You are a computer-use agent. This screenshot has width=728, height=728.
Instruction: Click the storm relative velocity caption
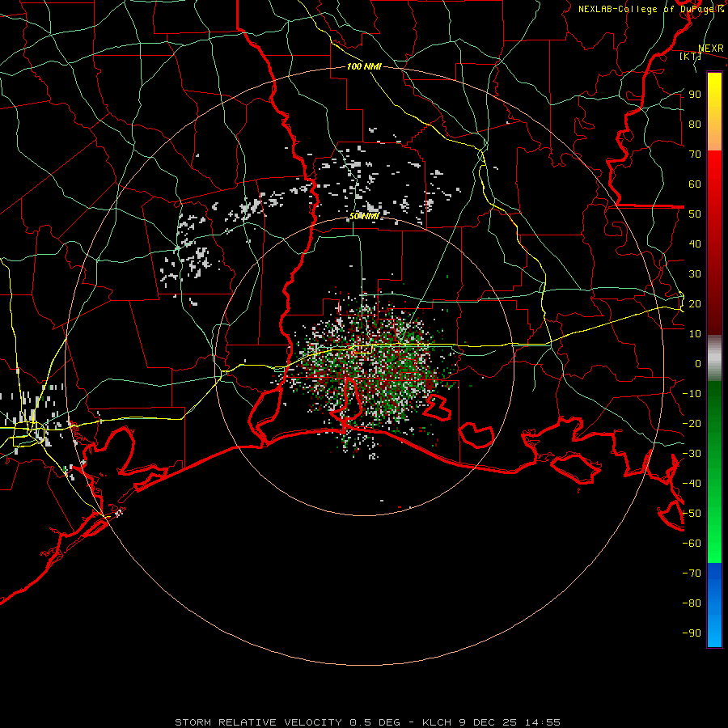pos(368,722)
